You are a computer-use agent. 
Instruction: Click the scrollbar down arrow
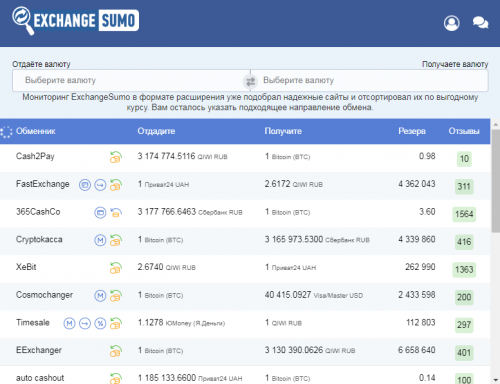(x=495, y=379)
